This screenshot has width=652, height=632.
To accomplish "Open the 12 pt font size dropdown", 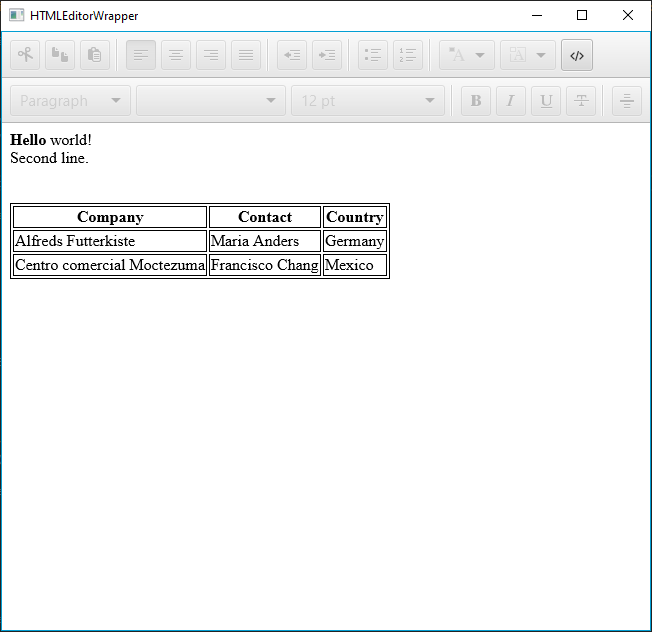I will click(368, 101).
